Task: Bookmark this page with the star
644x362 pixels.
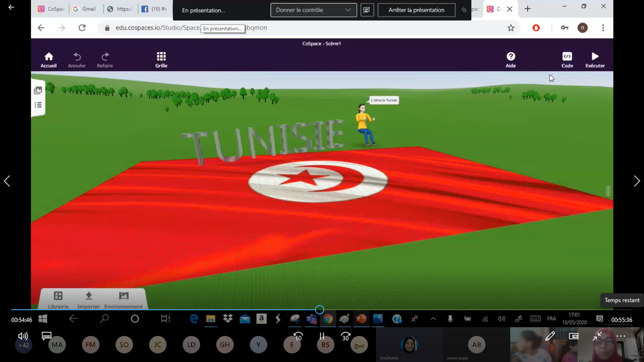Action: (x=511, y=28)
